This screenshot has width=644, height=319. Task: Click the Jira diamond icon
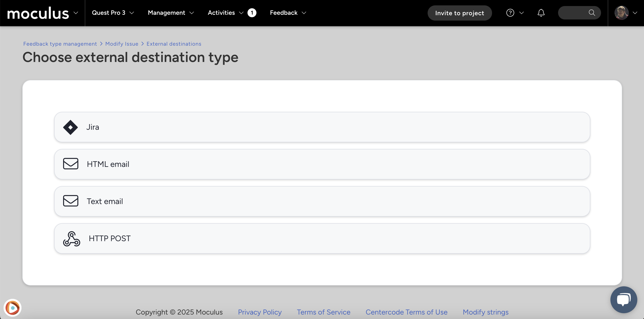tap(70, 127)
